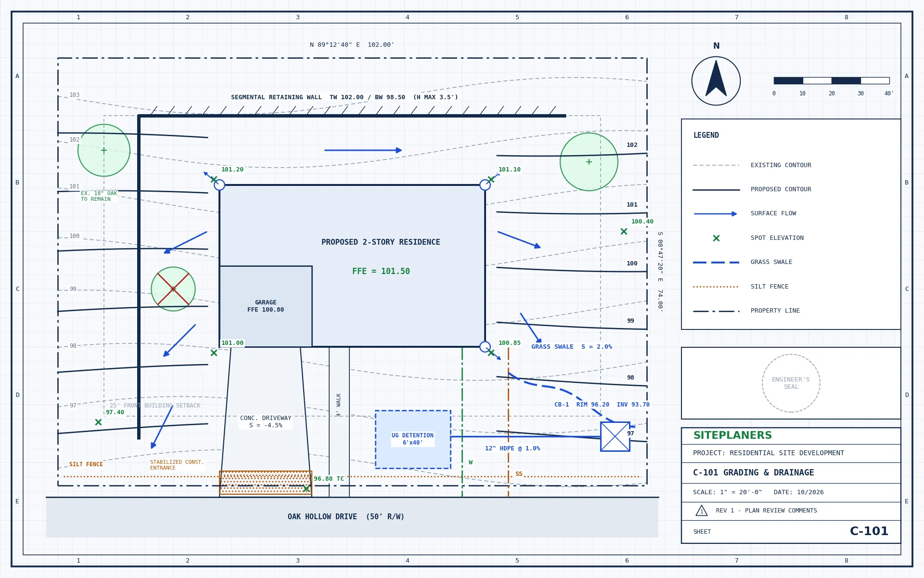
Task: Click the surface flow arrow in the legend
Action: pos(716,214)
